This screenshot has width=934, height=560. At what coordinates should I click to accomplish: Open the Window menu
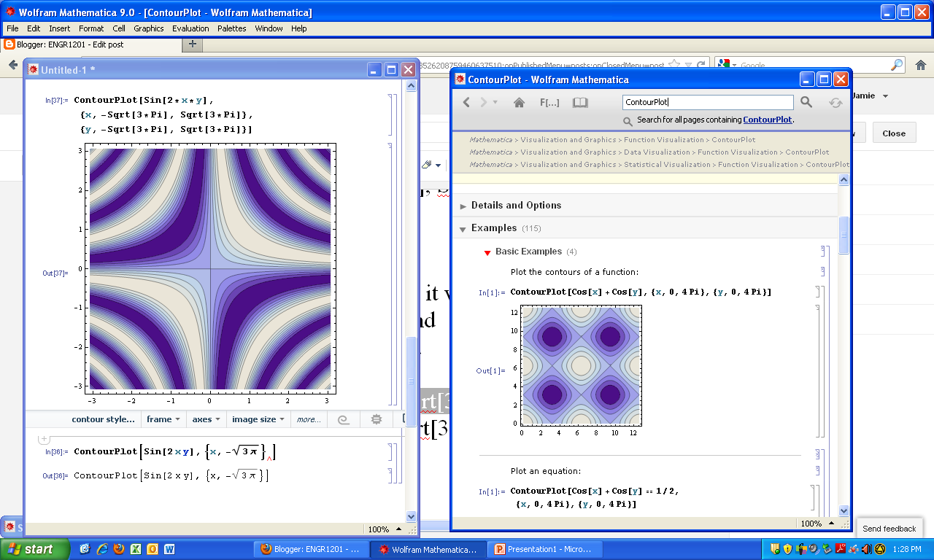coord(269,28)
